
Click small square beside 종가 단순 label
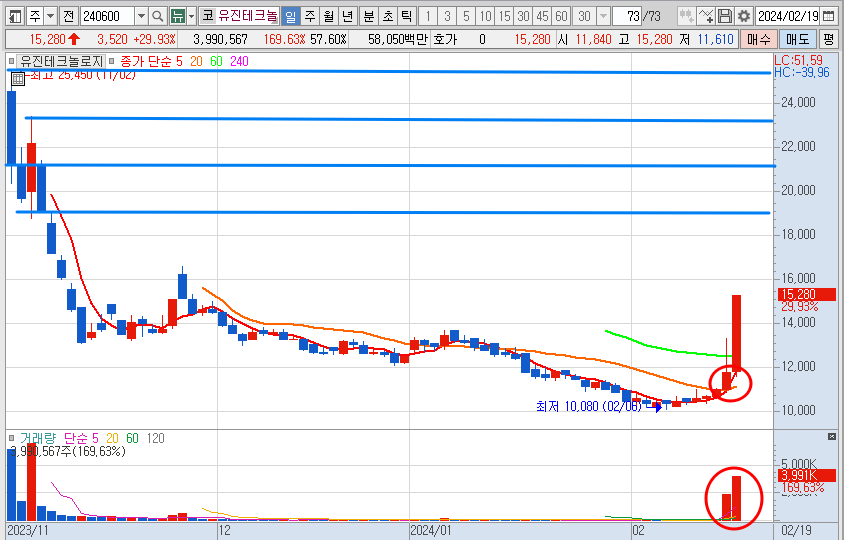click(x=111, y=61)
